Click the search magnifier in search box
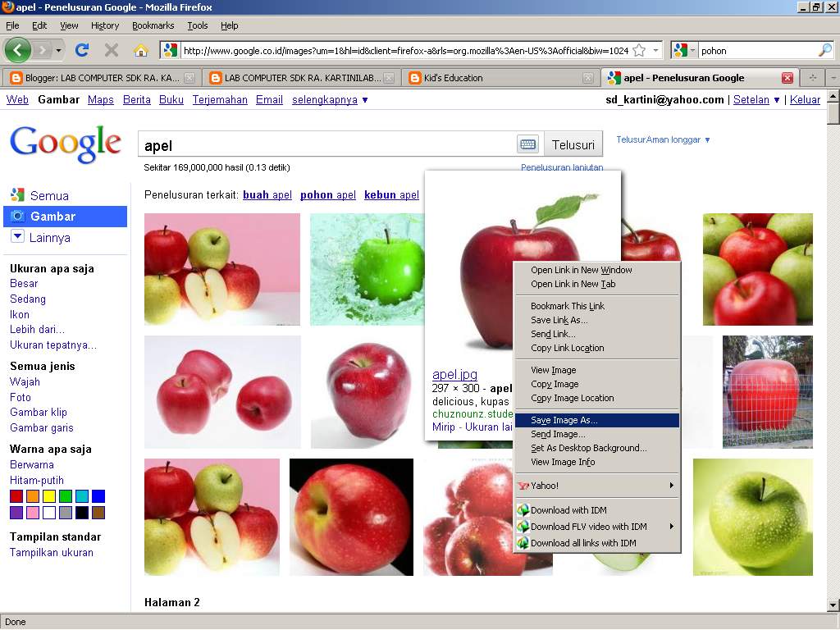Image resolution: width=840 pixels, height=630 pixels. pyautogui.click(x=825, y=50)
